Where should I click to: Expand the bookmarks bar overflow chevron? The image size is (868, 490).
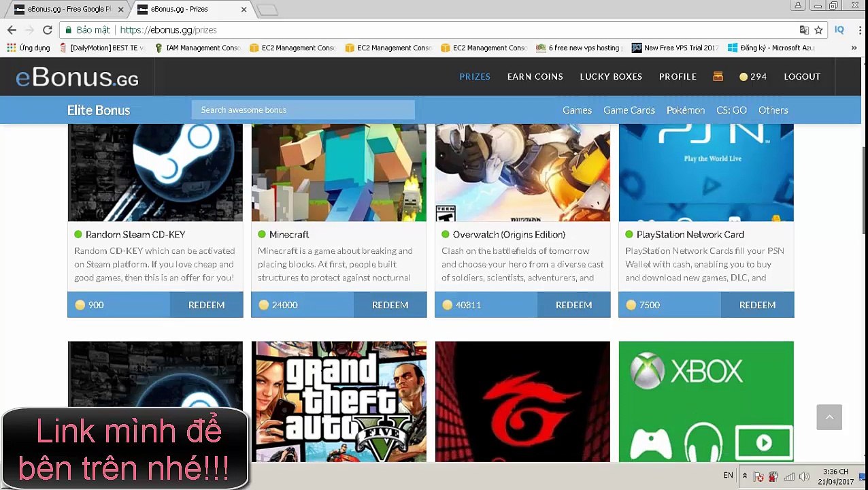pos(854,48)
